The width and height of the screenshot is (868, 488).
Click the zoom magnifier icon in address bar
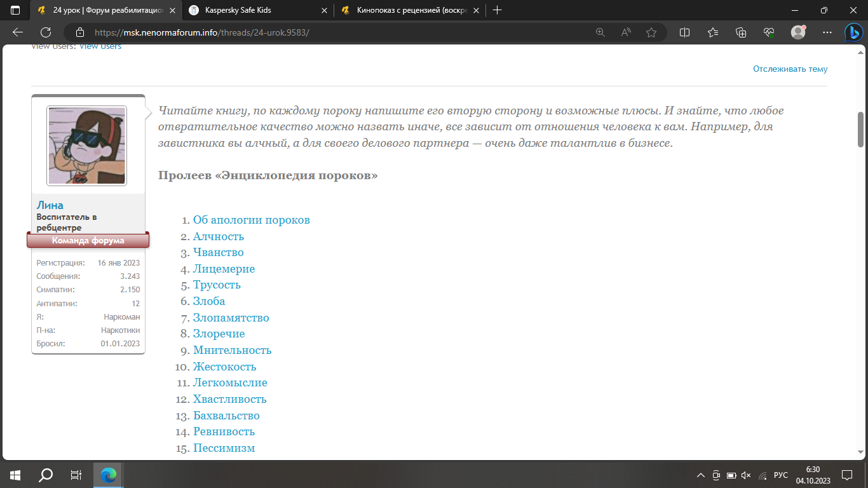600,32
